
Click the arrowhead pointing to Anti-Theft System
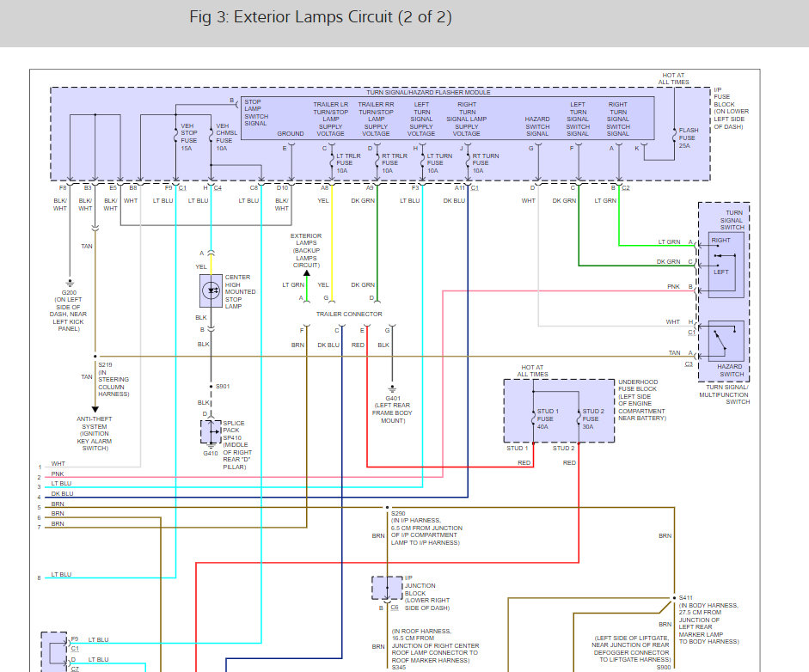pos(95,409)
